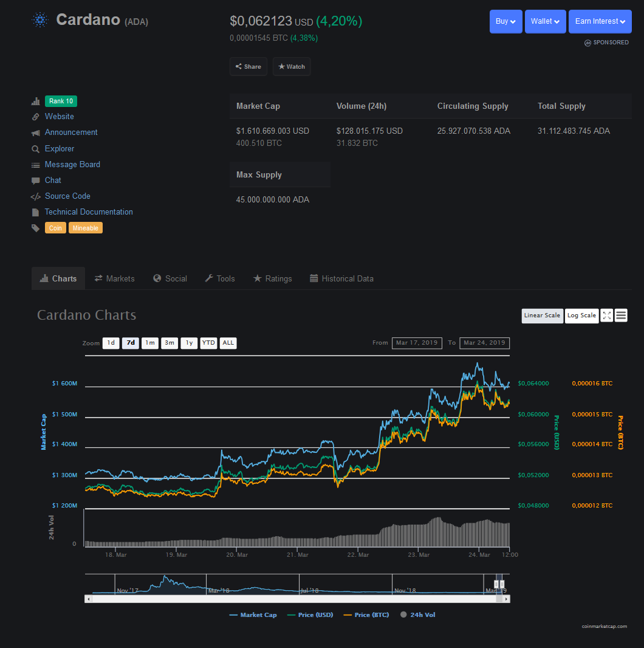Open the Buy dropdown
The width and height of the screenshot is (644, 648).
click(x=505, y=21)
